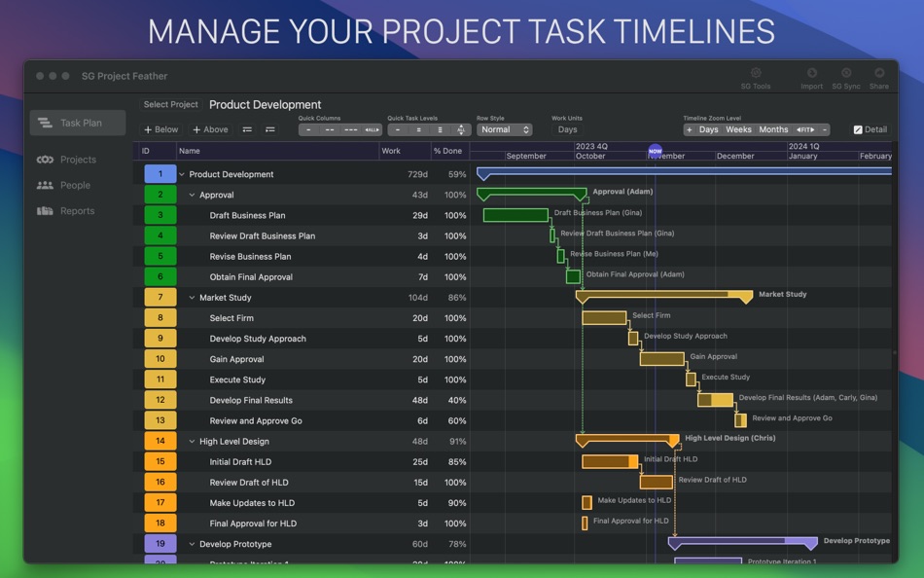Show two-dash quick columns option

pos(330,129)
